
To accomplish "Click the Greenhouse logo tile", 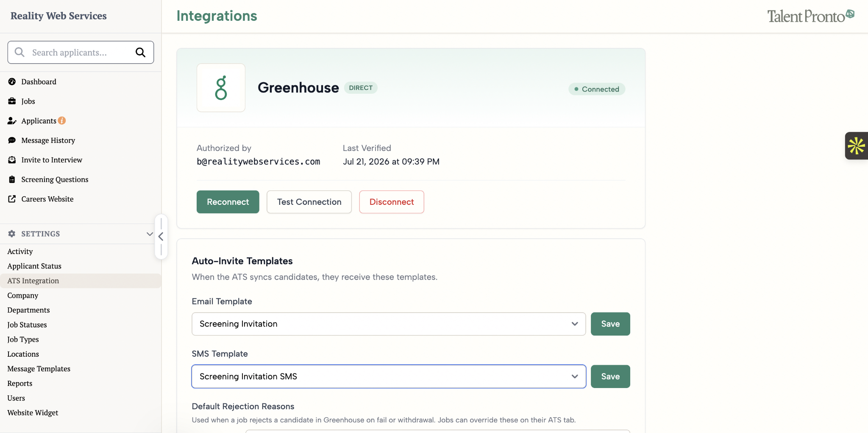I will 221,88.
